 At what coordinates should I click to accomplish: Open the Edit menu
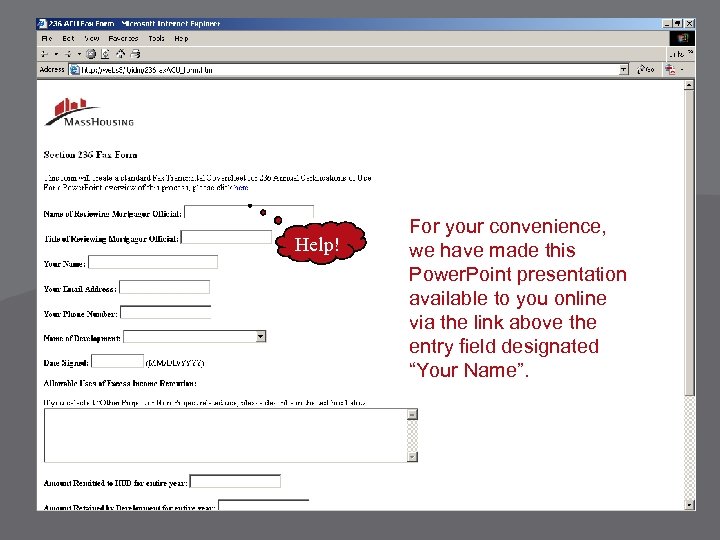(x=68, y=39)
